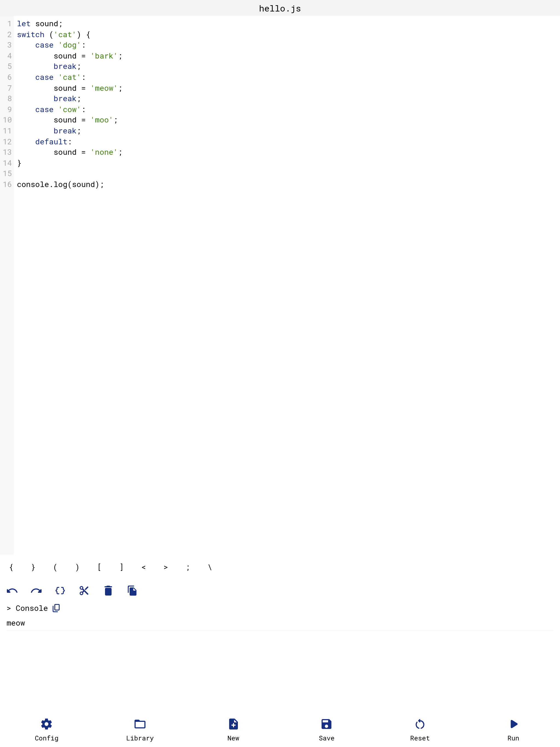Image resolution: width=560 pixels, height=747 pixels.
Task: Undo the last edit
Action: [12, 591]
